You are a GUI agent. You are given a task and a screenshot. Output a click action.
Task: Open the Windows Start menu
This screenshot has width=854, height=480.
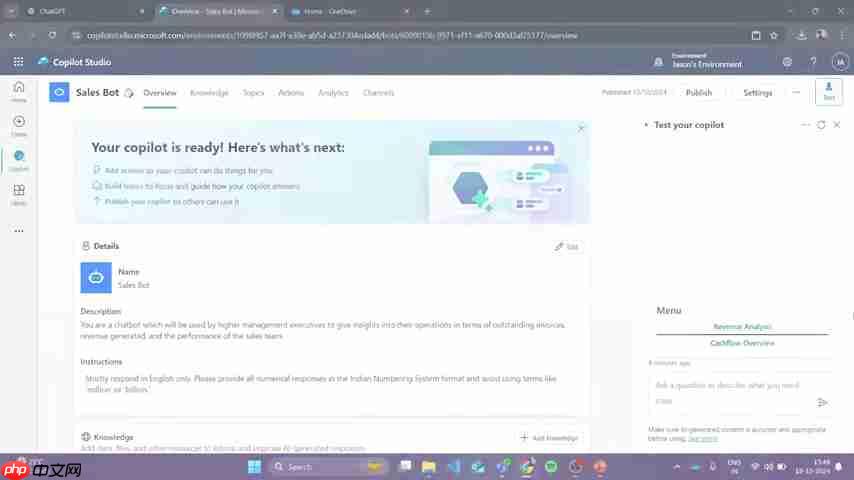254,467
